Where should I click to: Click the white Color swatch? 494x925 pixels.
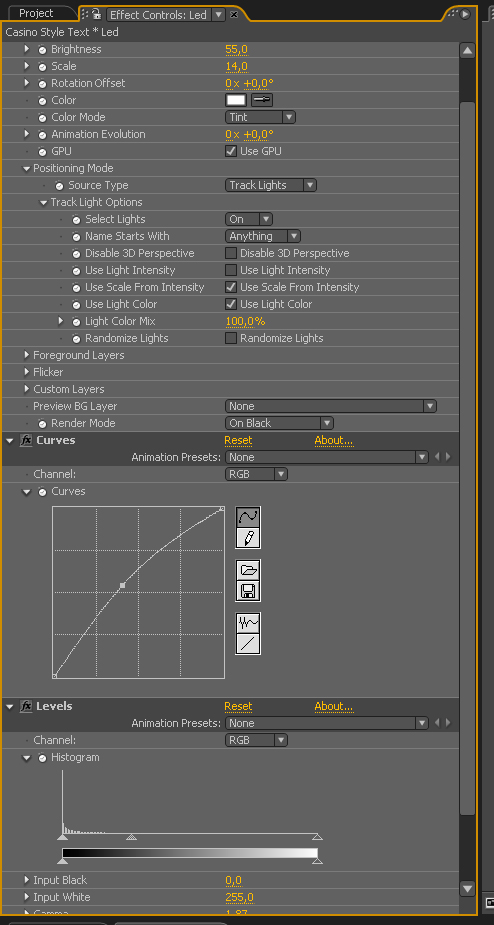click(x=236, y=100)
